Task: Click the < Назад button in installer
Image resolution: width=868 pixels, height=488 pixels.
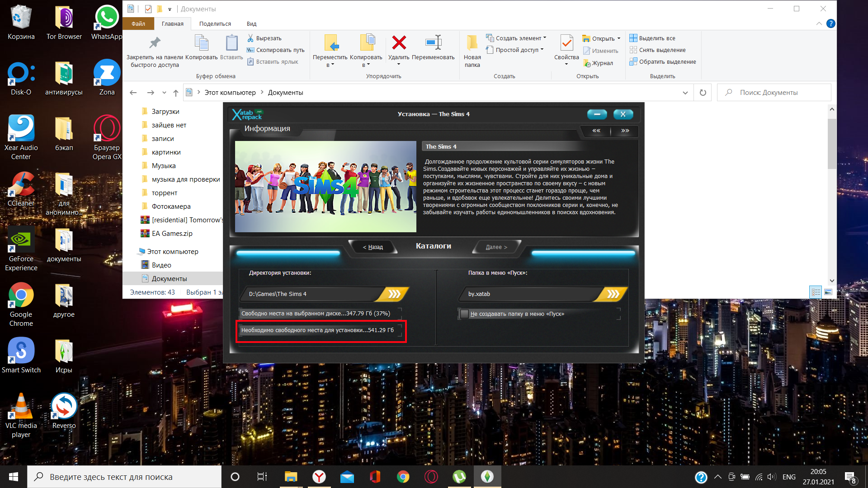Action: click(x=373, y=247)
